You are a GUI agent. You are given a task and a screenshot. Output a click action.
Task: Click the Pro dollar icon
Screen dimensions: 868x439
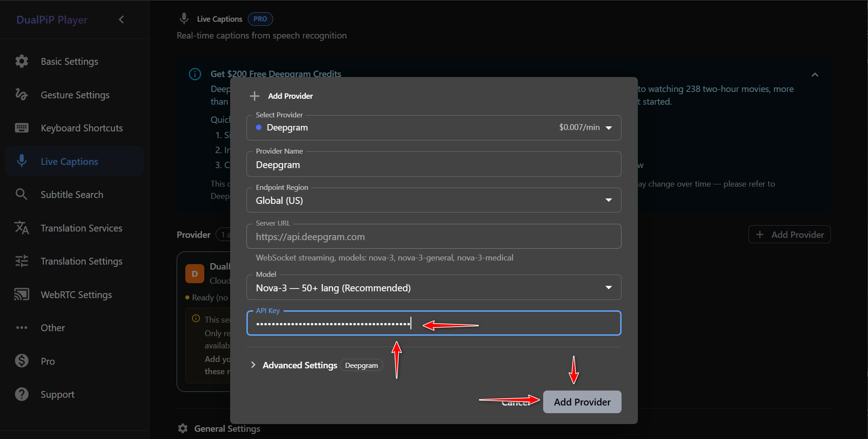(22, 361)
